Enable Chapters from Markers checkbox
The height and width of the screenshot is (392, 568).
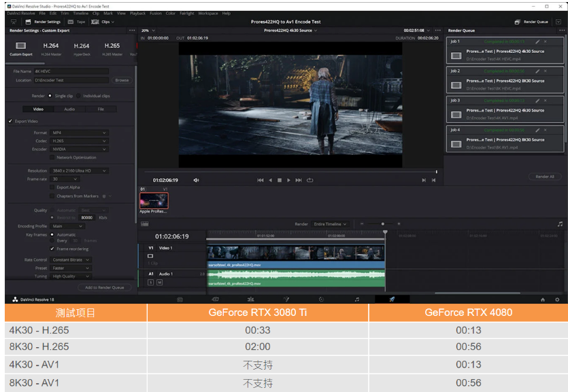tap(52, 196)
